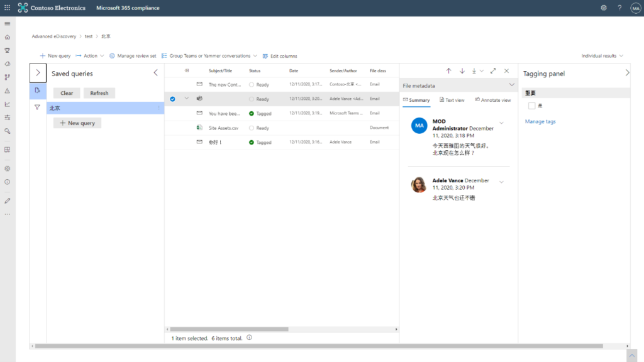Open the Individual results dropdown
Viewport: 644px width, 362px height.
(x=602, y=56)
